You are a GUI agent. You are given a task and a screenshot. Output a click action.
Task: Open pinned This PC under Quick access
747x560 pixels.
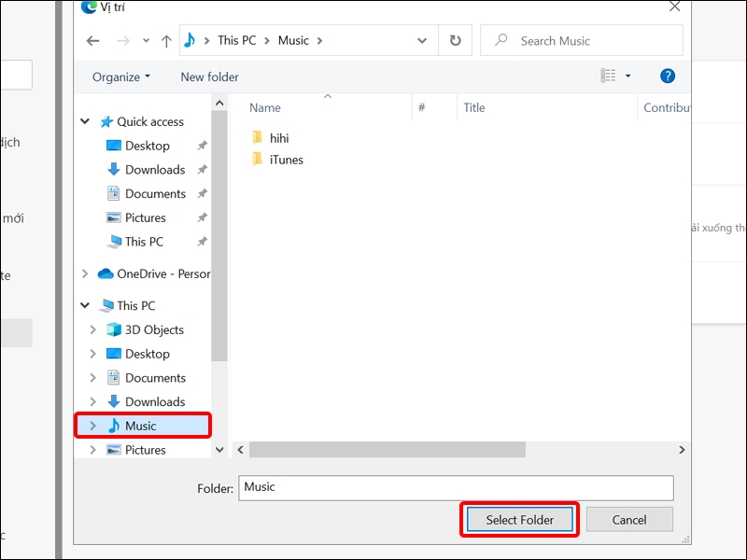(144, 242)
